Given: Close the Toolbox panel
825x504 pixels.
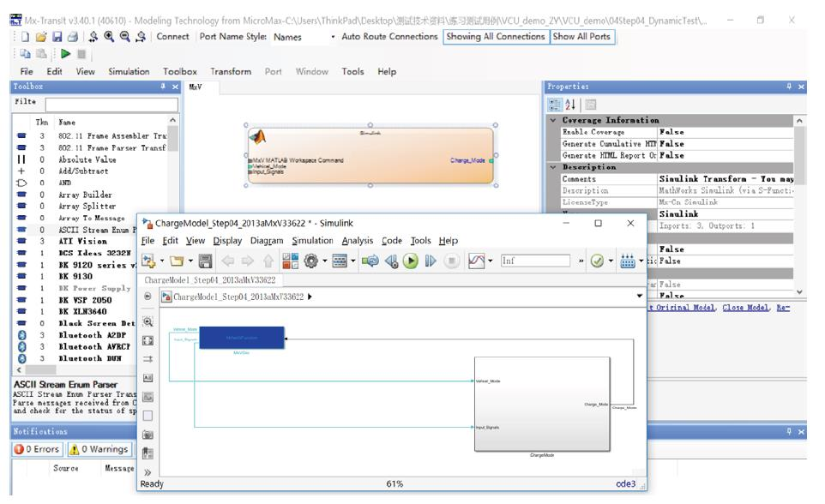Looking at the screenshot, I should click(x=175, y=87).
